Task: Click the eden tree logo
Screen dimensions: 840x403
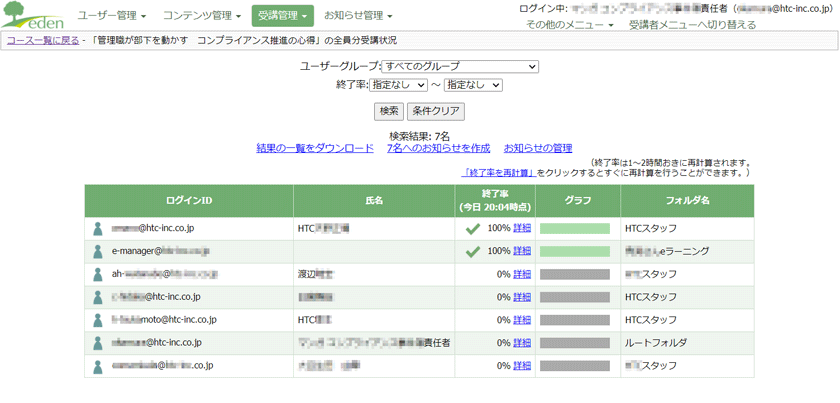Action: click(33, 15)
